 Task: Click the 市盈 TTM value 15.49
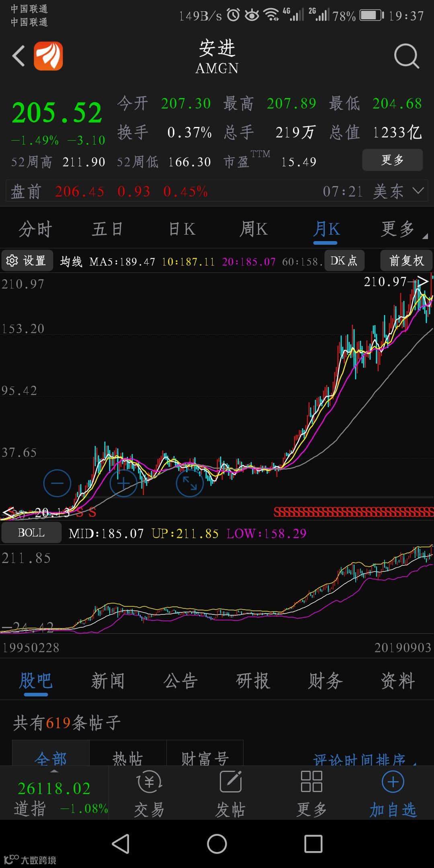click(x=299, y=162)
